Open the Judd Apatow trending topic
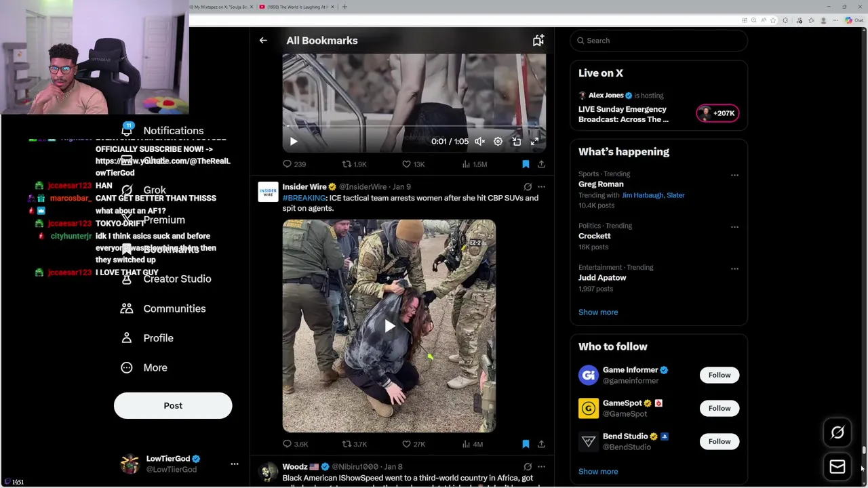Screen dimensions: 868x488 (602, 278)
